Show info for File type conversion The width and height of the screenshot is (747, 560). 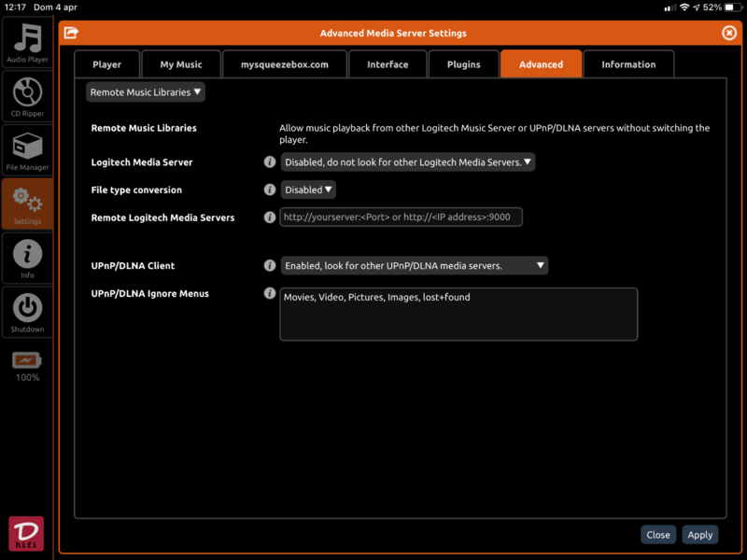(x=270, y=189)
